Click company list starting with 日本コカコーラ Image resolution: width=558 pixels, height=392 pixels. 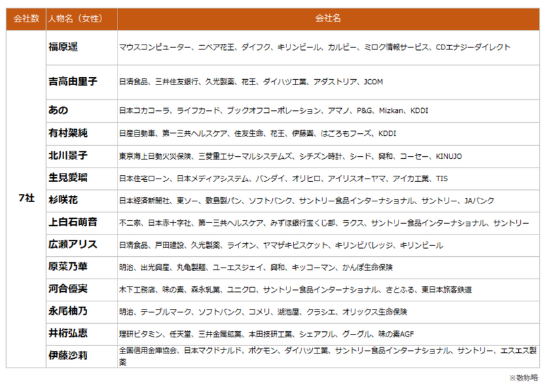[x=274, y=110]
